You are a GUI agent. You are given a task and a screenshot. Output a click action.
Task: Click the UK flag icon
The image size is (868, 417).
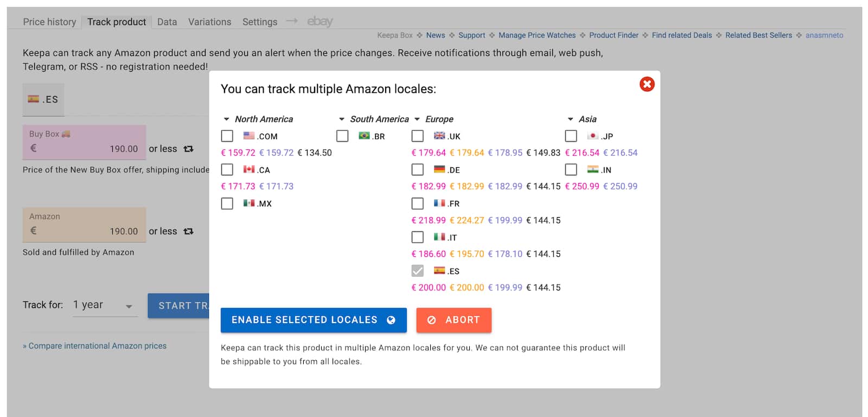pyautogui.click(x=439, y=136)
